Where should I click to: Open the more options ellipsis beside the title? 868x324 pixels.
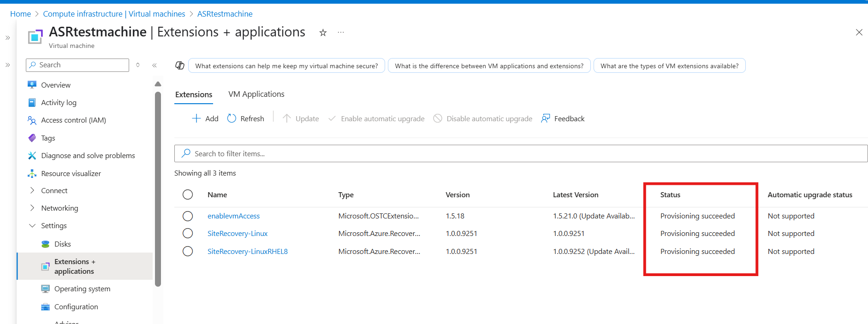(x=341, y=32)
